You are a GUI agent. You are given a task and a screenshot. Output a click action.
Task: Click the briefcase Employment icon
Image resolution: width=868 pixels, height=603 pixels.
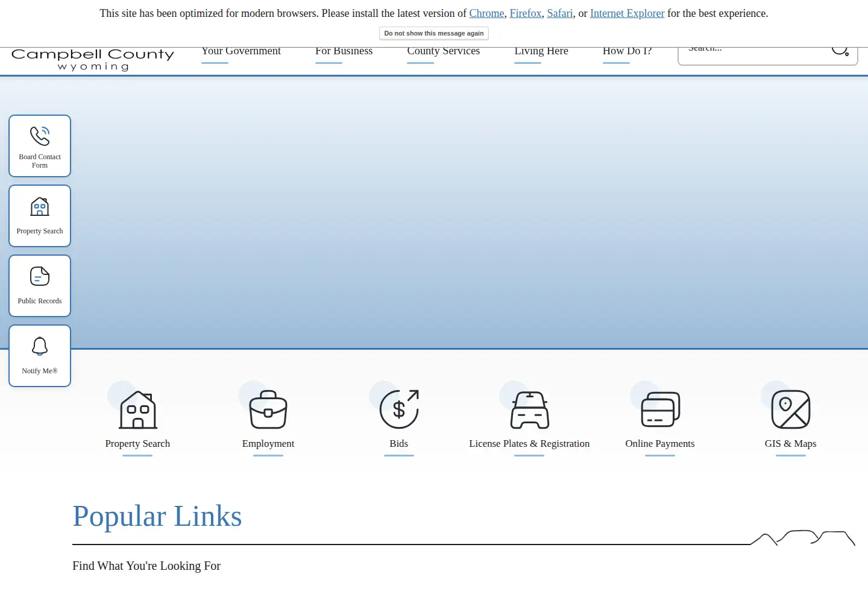coord(268,409)
